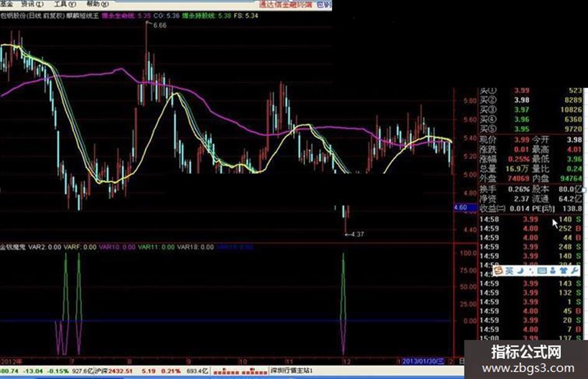This screenshot has height=379, width=588.
Task: Click the 金钱魔鬼 indicator name
Action: coord(12,247)
